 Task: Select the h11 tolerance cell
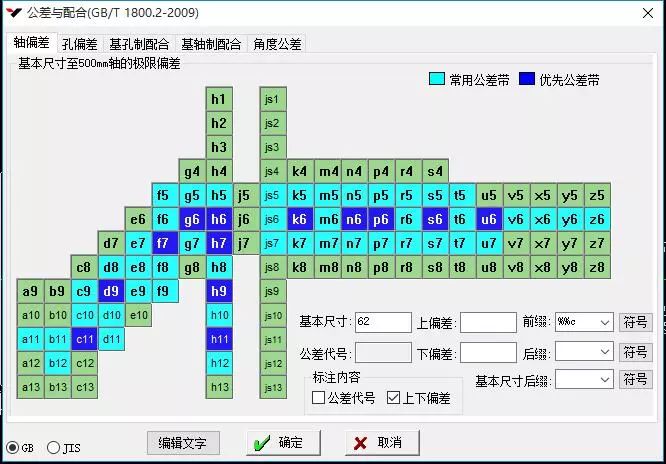pos(219,339)
